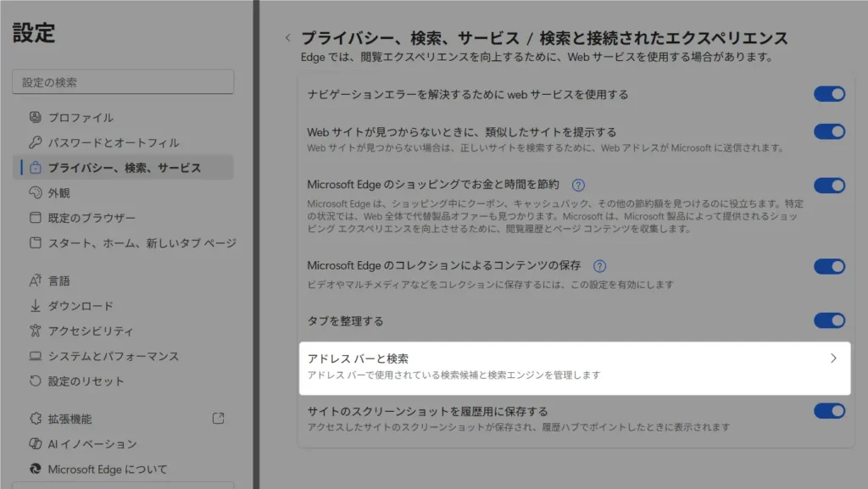The width and height of the screenshot is (868, 489).
Task: Click help icon next to コレクションによるコンテンツの保存
Action: 600,266
